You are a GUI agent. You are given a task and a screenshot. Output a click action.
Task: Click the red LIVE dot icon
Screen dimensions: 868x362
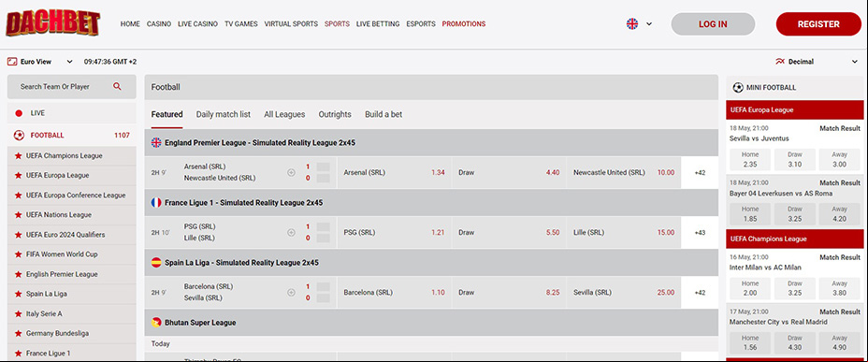coord(19,113)
